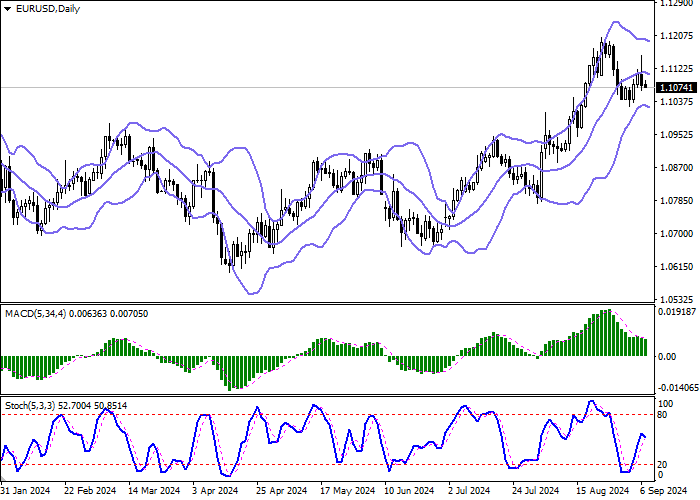This screenshot has height=500, width=700.
Task: Click the MACD(5,34,4) indicator label
Action: (x=36, y=314)
